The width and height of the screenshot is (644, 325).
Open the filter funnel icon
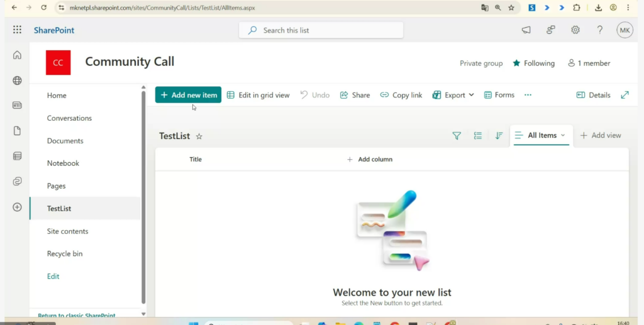click(x=457, y=135)
